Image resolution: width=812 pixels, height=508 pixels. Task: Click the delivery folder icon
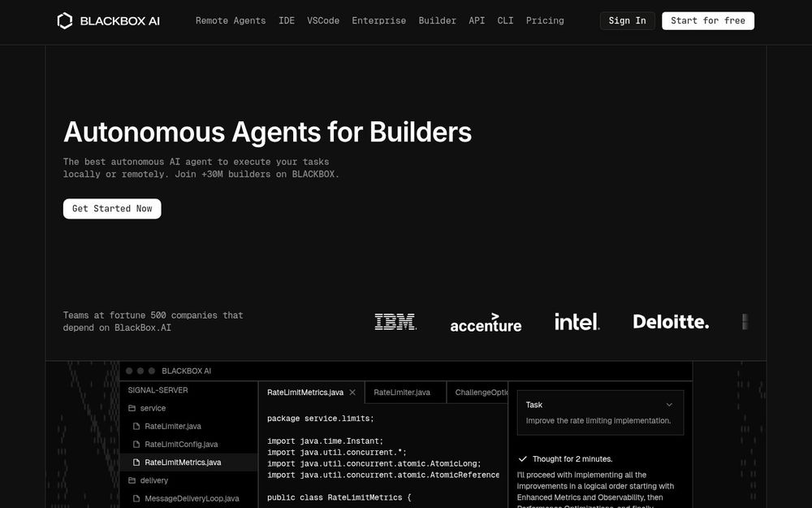tap(132, 480)
